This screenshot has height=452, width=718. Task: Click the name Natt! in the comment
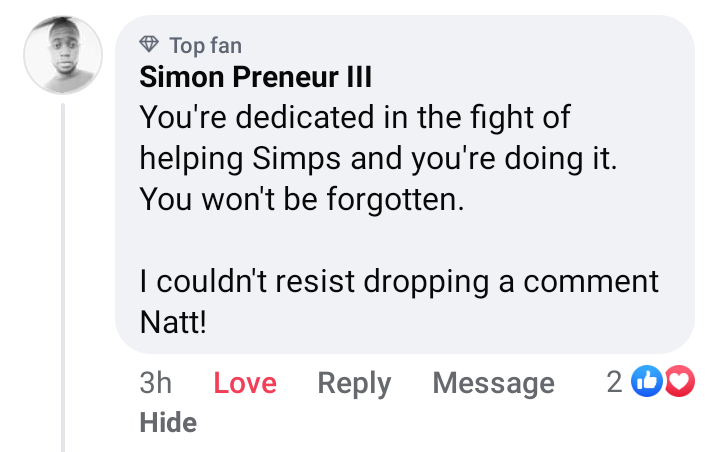[173, 323]
